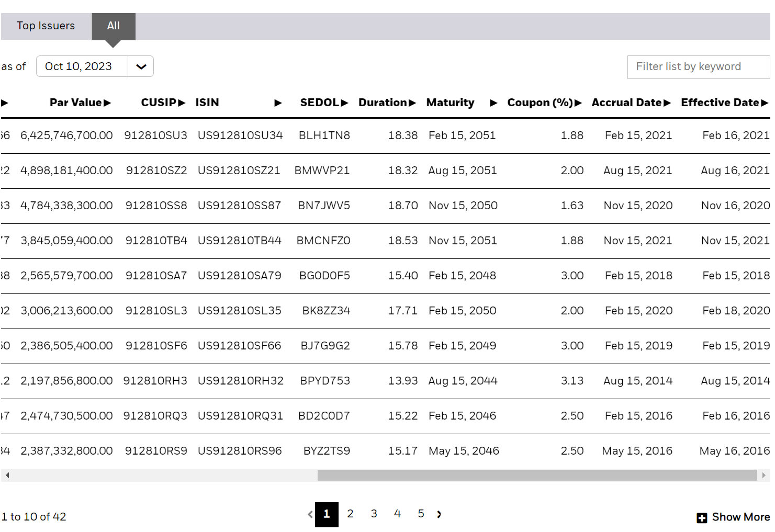
Task: Select SEDOL BJ7G9G2 cell
Action: click(x=325, y=346)
